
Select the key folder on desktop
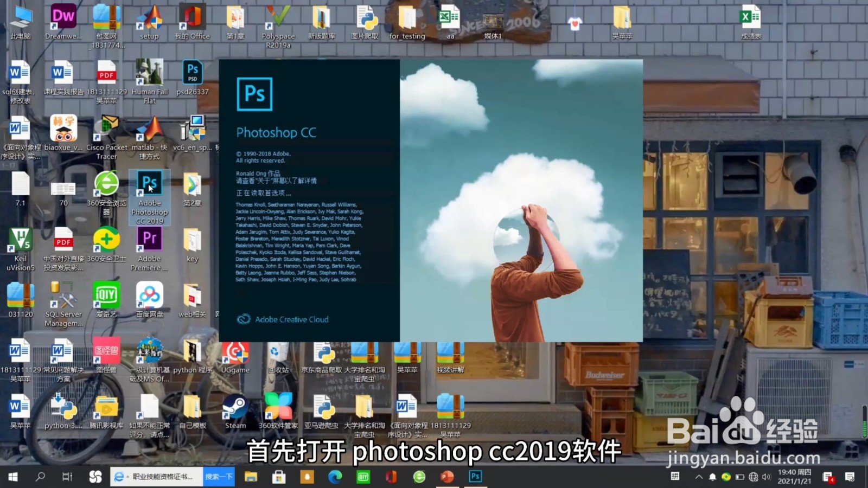tap(192, 245)
